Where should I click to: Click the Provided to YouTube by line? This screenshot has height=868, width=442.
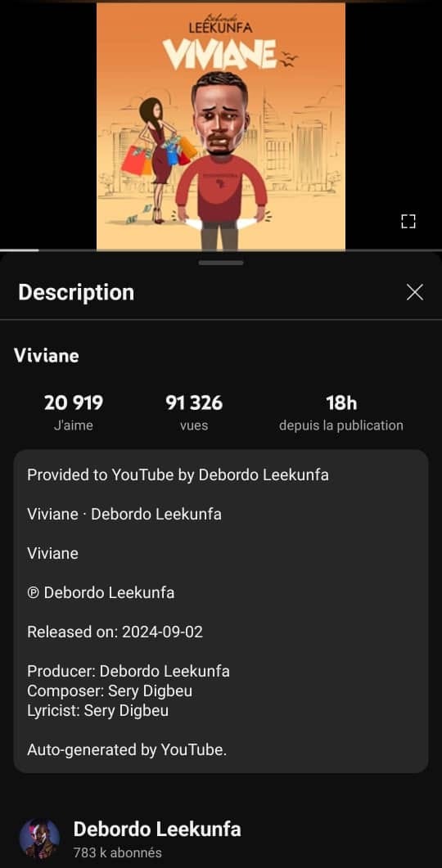[178, 475]
